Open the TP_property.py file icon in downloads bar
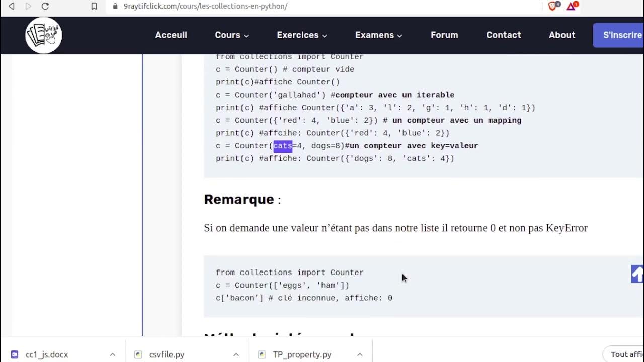This screenshot has width=644, height=362. pyautogui.click(x=262, y=354)
